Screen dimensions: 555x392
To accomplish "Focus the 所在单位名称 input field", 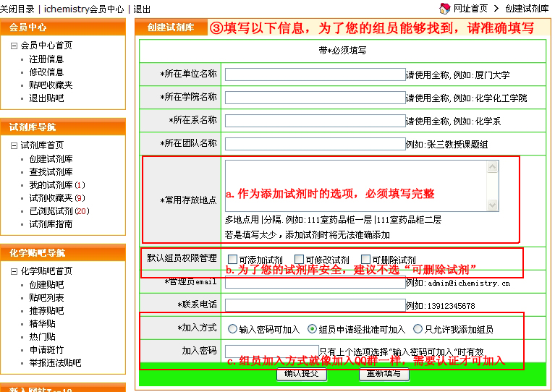I will click(x=314, y=74).
